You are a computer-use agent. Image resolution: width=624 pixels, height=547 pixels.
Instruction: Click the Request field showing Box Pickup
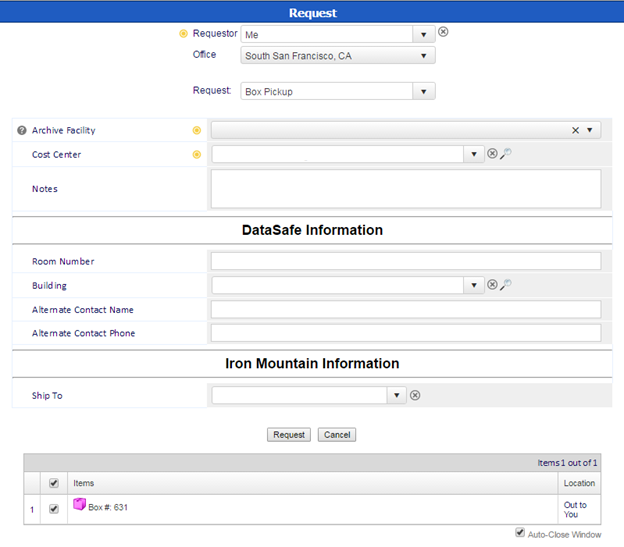(327, 91)
